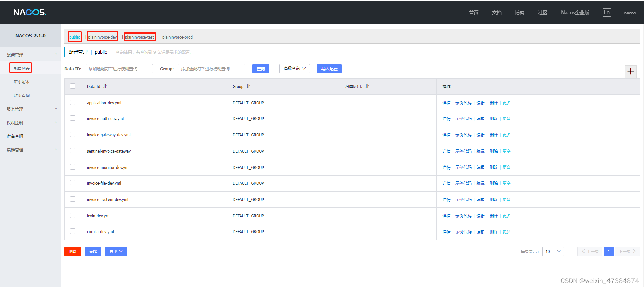644x287 pixels.
Task: Check the invoice-system-dev.yml row checkbox
Action: pos(73,199)
